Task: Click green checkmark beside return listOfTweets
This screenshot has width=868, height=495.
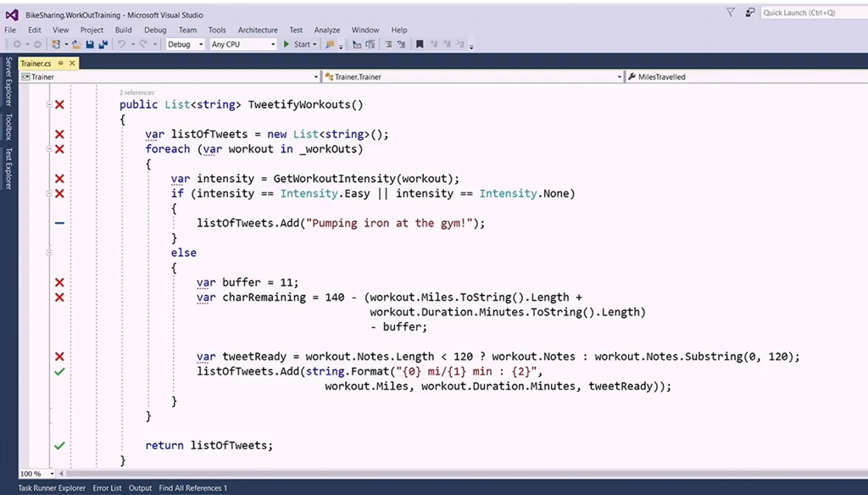Action: pyautogui.click(x=59, y=445)
